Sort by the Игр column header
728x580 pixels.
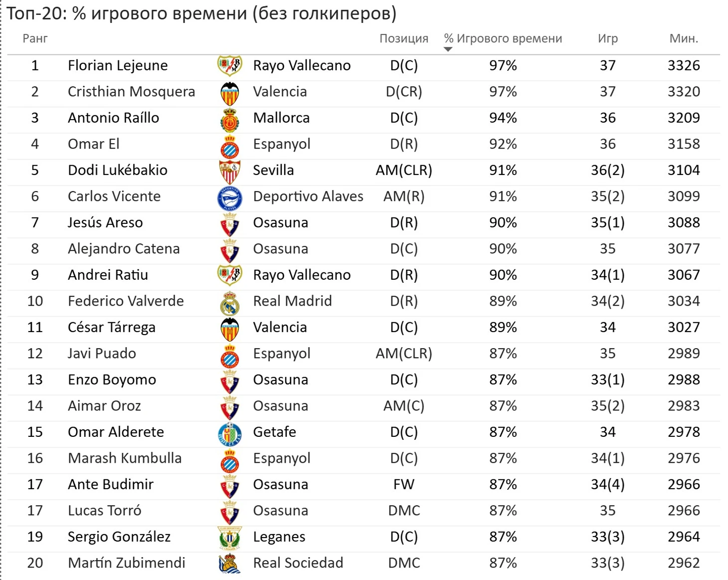click(x=608, y=38)
